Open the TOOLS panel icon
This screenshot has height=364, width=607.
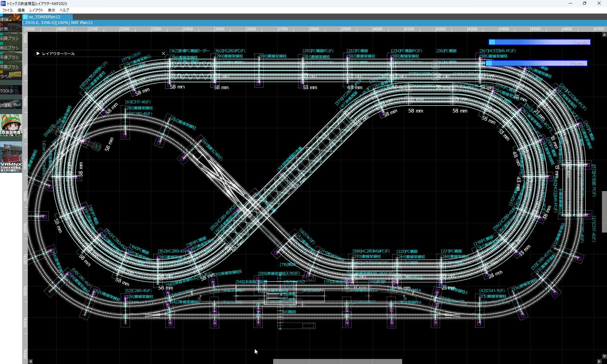[x=11, y=90]
